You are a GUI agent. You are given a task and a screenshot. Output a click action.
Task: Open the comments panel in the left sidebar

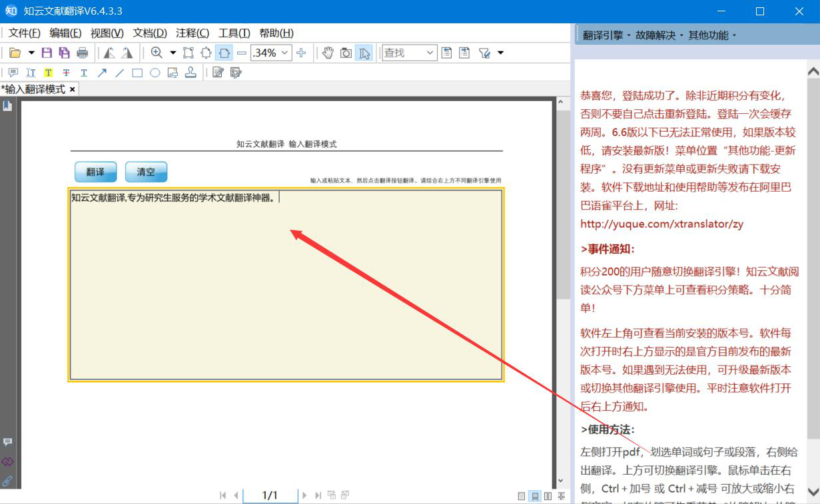[7, 442]
